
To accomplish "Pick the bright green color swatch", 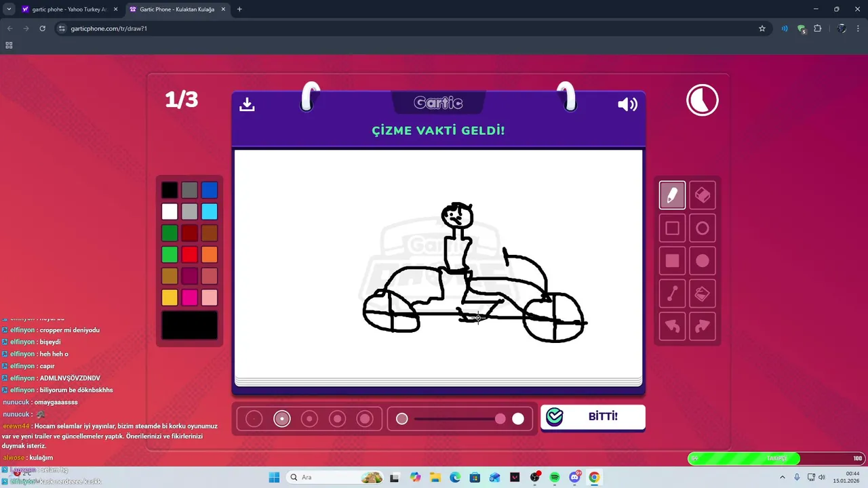I will (x=170, y=255).
